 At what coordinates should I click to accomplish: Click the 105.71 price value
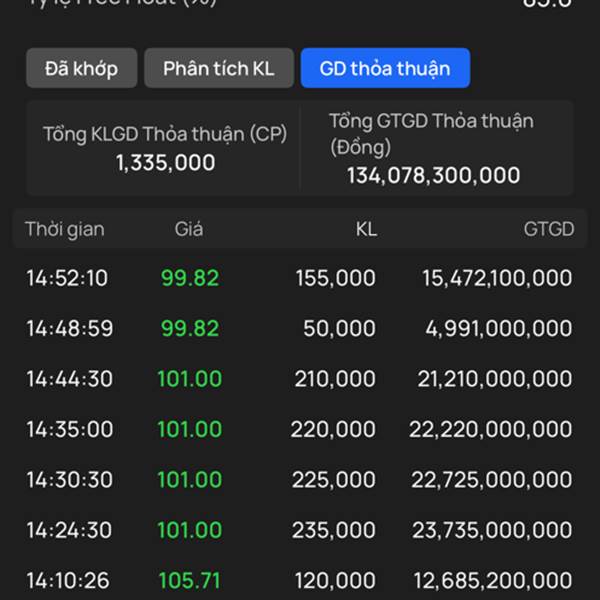pos(189,580)
